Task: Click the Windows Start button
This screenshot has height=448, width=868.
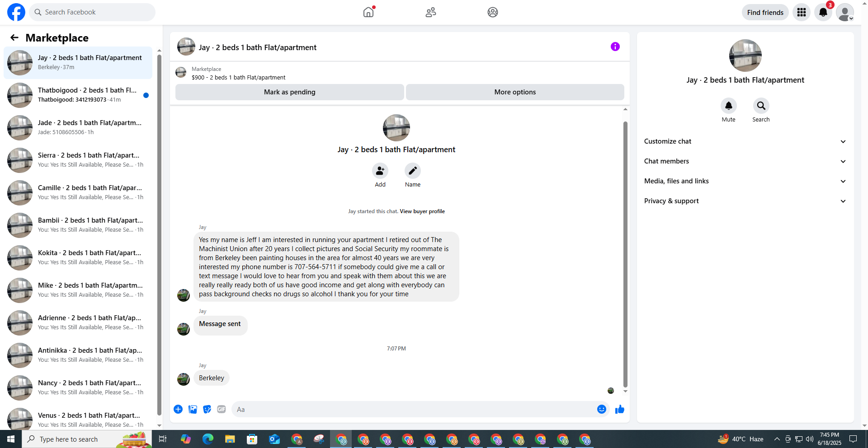Action: pyautogui.click(x=11, y=439)
